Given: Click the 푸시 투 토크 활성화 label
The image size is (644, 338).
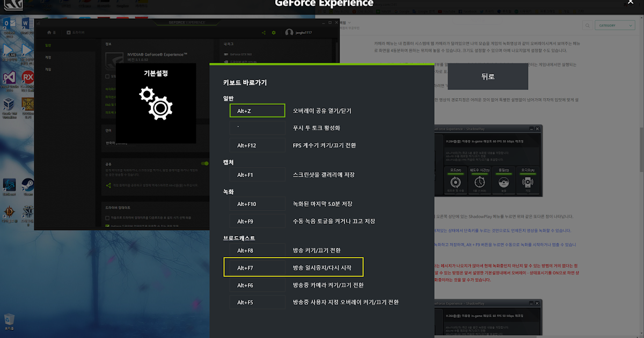Looking at the screenshot, I should coord(316,128).
